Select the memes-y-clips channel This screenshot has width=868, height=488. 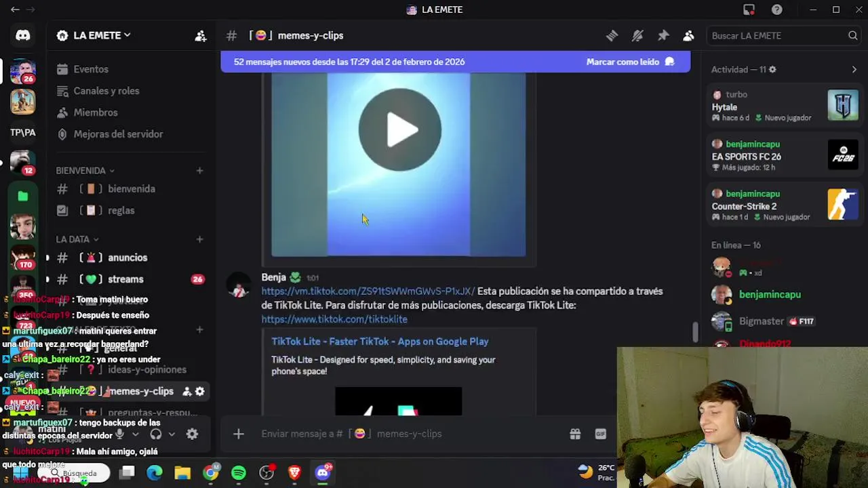(x=130, y=392)
